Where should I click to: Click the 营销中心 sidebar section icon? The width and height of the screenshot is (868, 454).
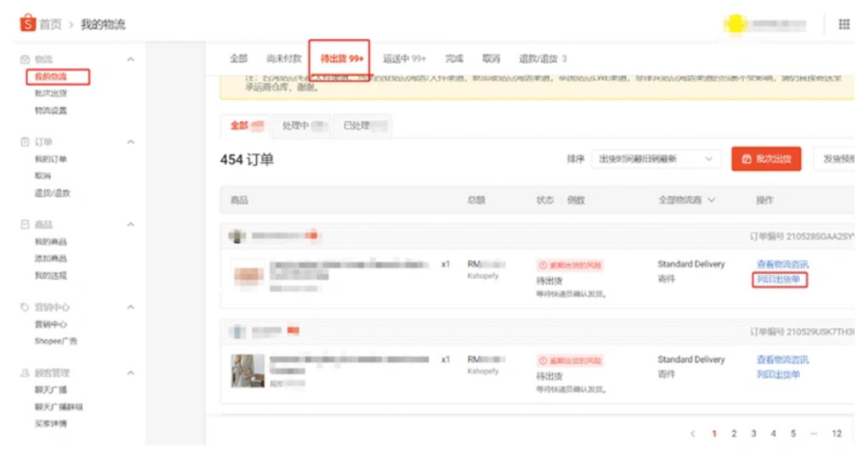click(x=25, y=307)
